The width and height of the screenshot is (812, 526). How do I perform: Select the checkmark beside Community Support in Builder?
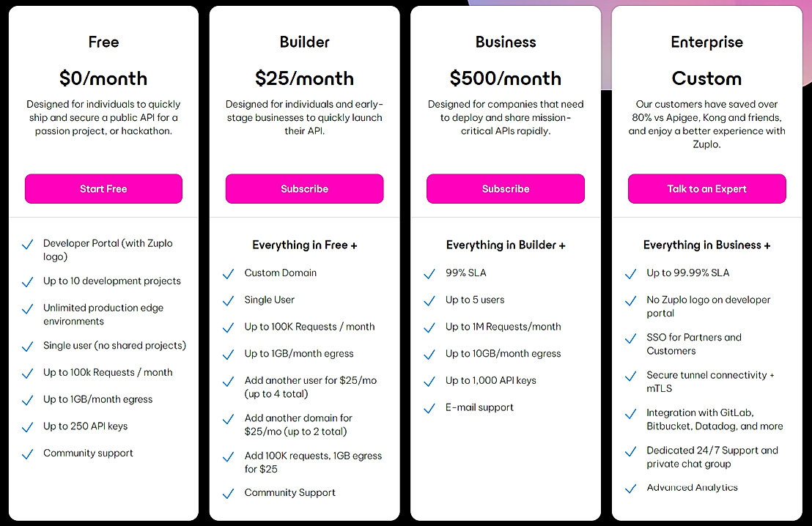[x=228, y=493]
